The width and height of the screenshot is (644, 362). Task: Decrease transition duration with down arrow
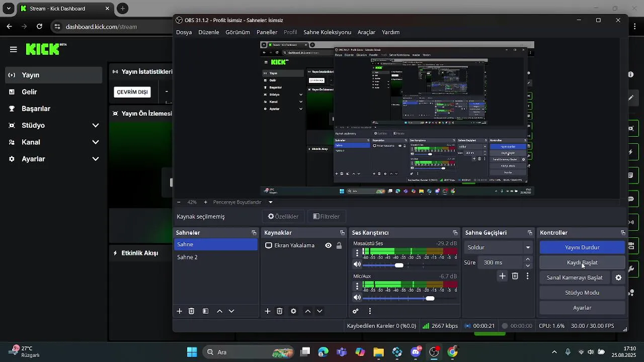pyautogui.click(x=528, y=265)
